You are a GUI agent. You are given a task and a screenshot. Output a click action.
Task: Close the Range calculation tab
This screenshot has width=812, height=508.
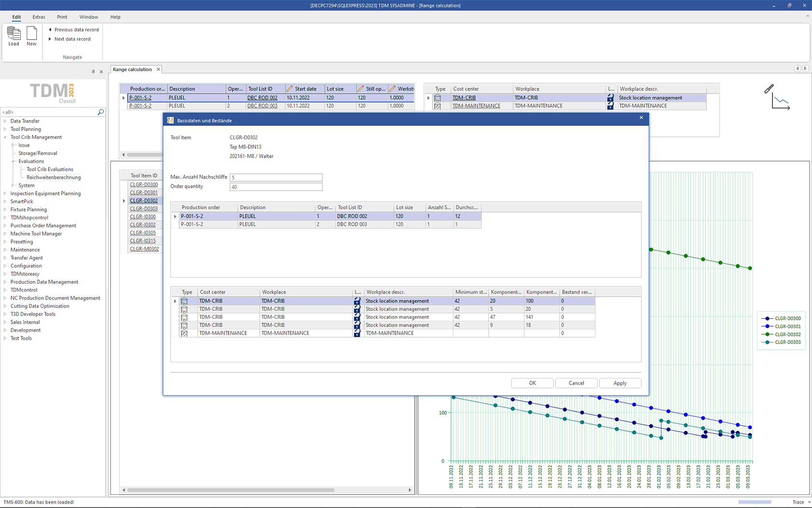(x=158, y=69)
